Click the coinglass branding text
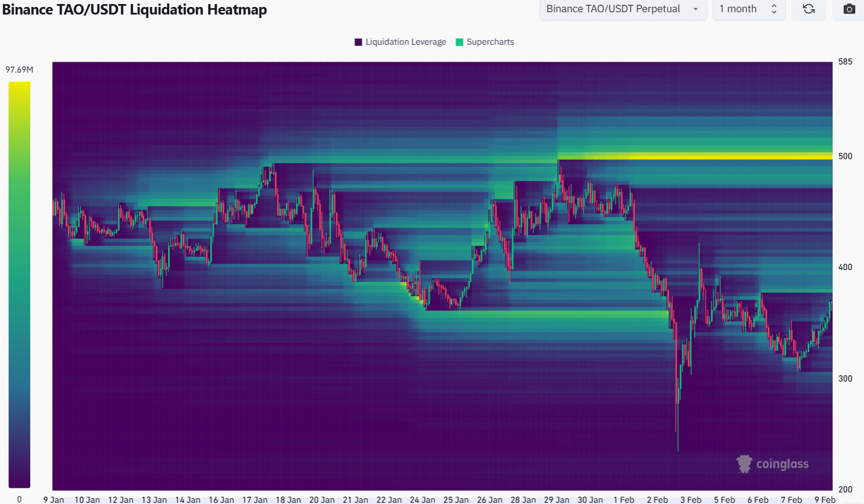Screen dimensions: 864x504 (x=781, y=463)
